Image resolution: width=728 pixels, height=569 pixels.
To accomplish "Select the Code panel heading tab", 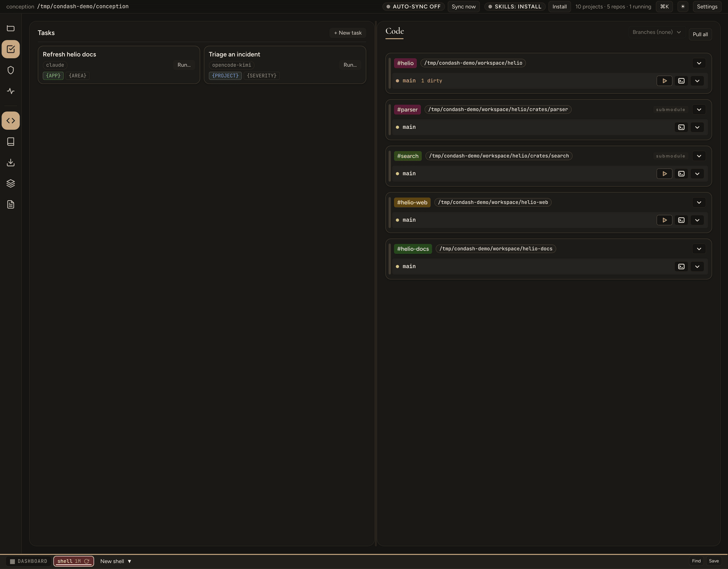I will [394, 31].
